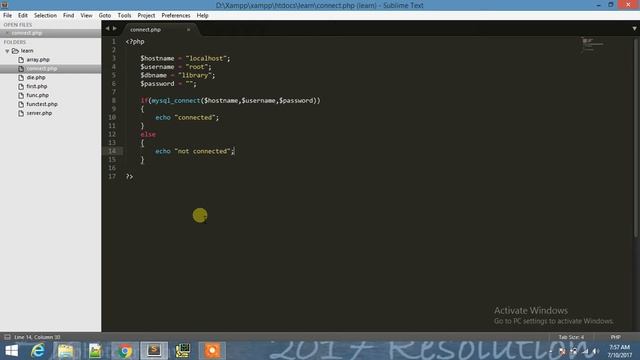
Task: Click the server.php file icon
Action: [x=21, y=113]
